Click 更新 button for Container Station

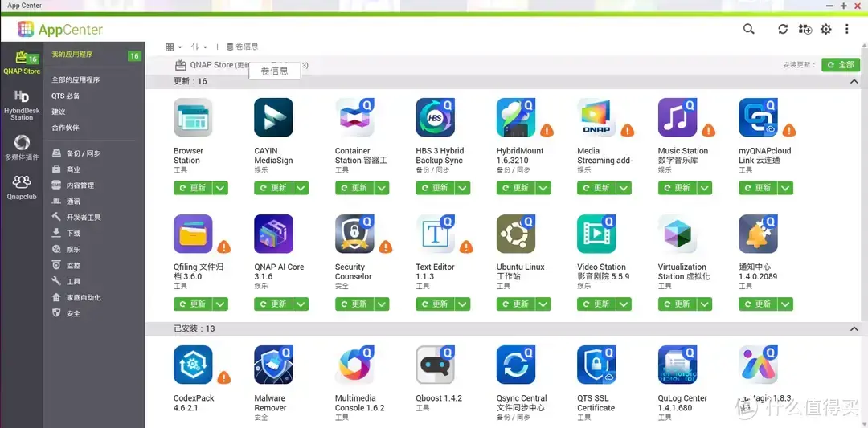pos(354,188)
